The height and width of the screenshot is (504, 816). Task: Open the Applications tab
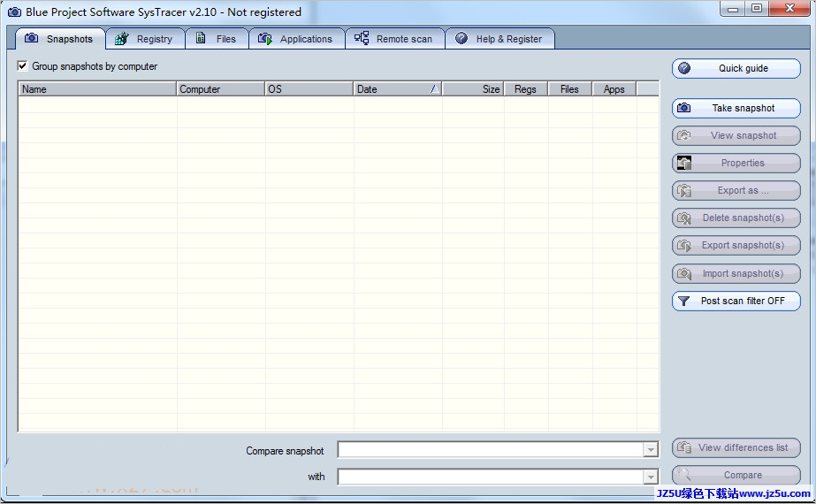point(297,39)
